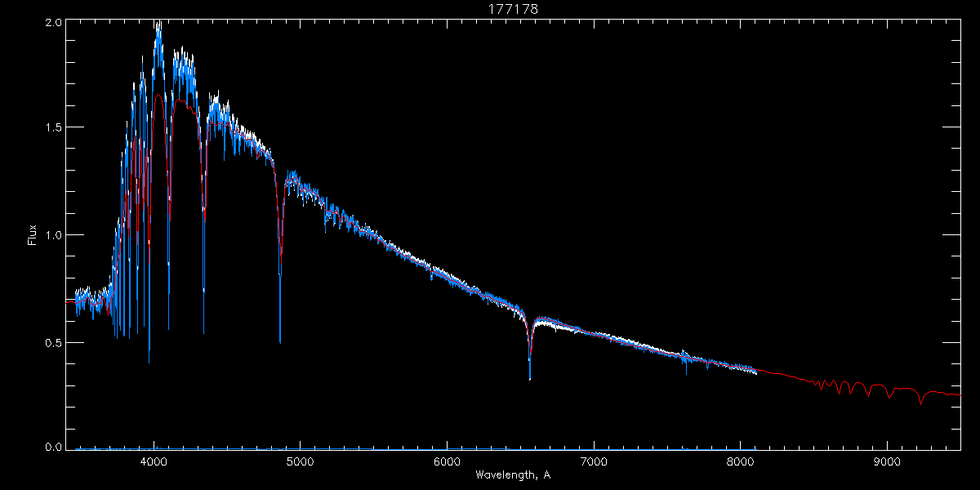Click the Wavelength, A axis label
The height and width of the screenshot is (490, 980).
pyautogui.click(x=512, y=474)
